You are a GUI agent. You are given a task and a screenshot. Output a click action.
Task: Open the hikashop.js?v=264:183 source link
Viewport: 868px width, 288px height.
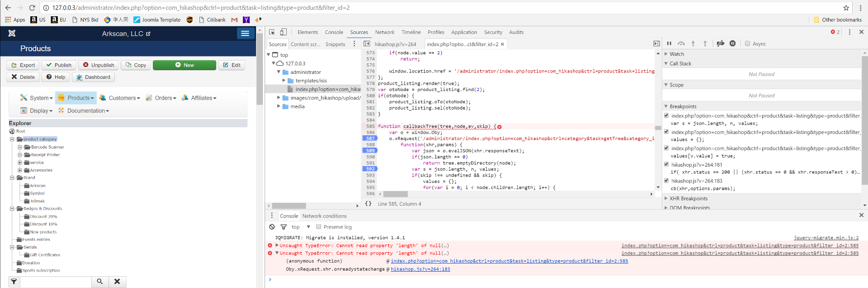[x=420, y=269]
